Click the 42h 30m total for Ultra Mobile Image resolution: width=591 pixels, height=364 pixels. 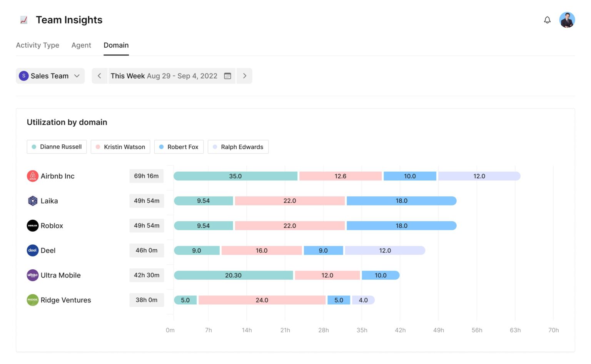pos(147,275)
